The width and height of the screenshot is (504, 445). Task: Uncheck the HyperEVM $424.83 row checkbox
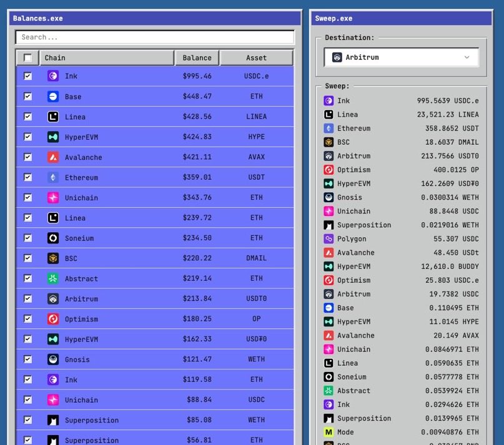(x=27, y=137)
